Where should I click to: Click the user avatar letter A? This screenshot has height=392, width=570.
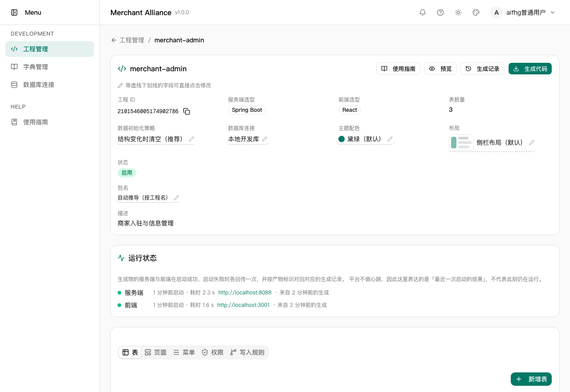coord(497,12)
